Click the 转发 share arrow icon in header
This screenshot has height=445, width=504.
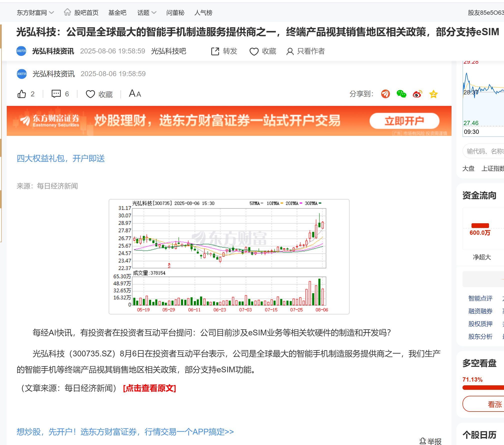(x=215, y=51)
